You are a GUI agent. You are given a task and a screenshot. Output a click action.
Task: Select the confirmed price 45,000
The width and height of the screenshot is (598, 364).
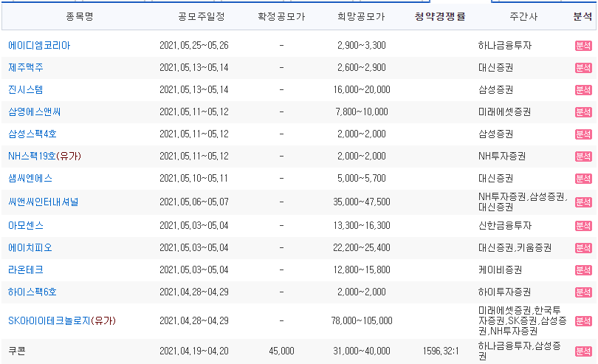coord(281,351)
